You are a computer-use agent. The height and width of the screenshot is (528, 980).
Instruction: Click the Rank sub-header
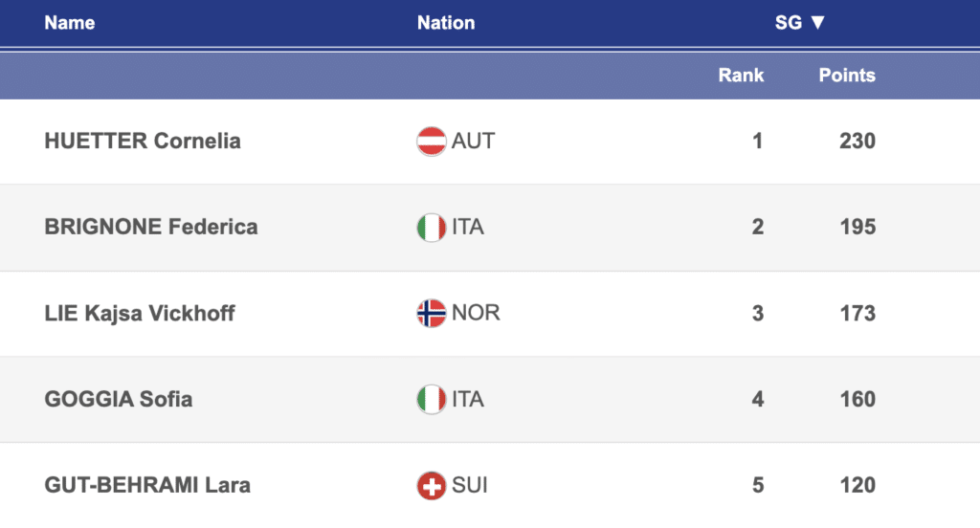coord(741,75)
